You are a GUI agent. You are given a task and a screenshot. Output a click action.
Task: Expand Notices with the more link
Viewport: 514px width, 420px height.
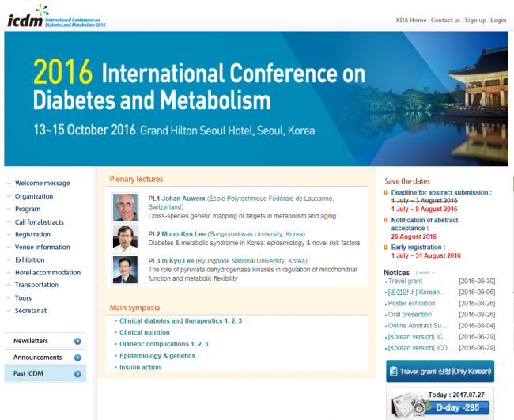(425, 273)
